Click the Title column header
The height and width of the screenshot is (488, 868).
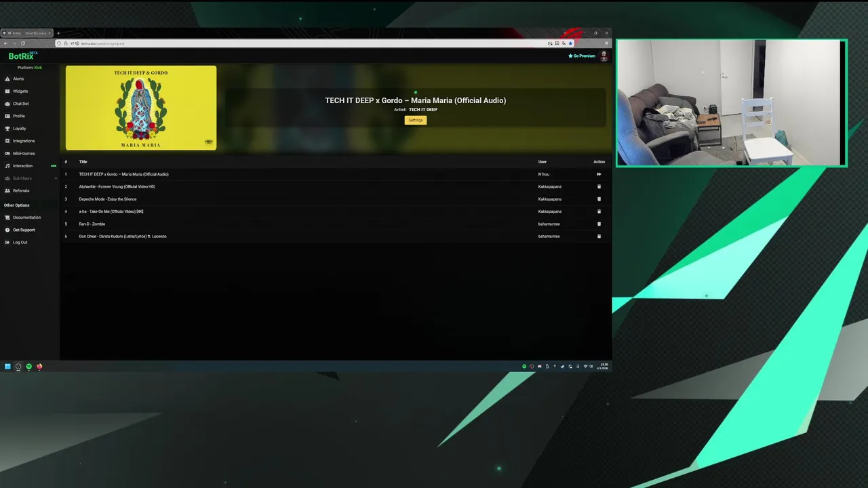click(x=83, y=162)
